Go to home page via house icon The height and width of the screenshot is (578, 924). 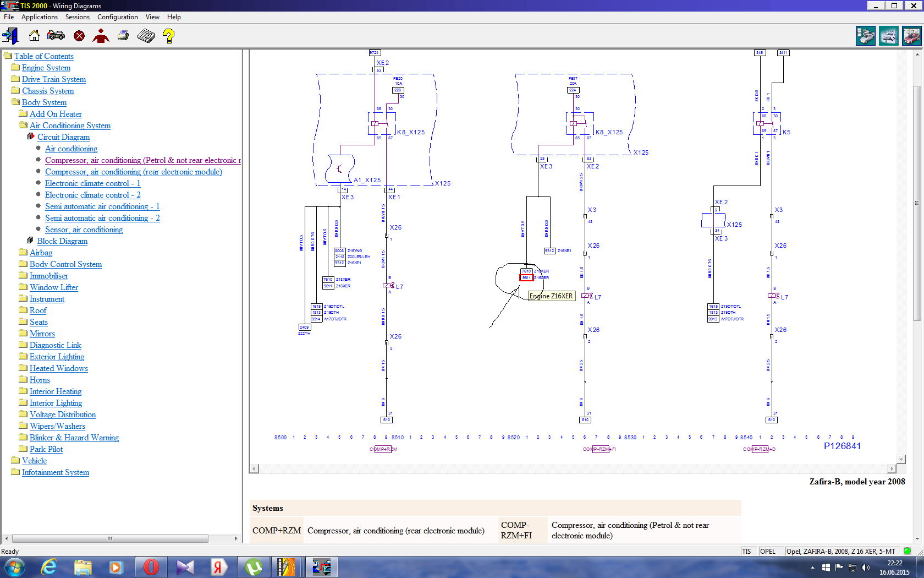34,36
